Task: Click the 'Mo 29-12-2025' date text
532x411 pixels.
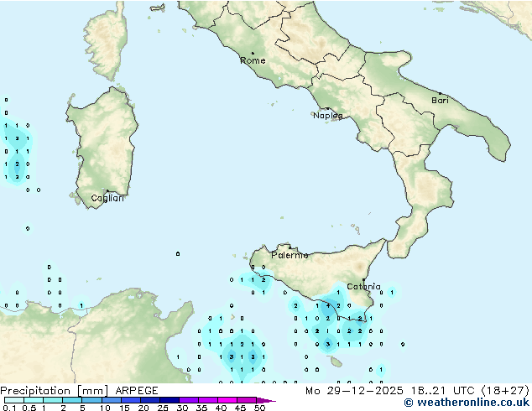Action: [354, 391]
